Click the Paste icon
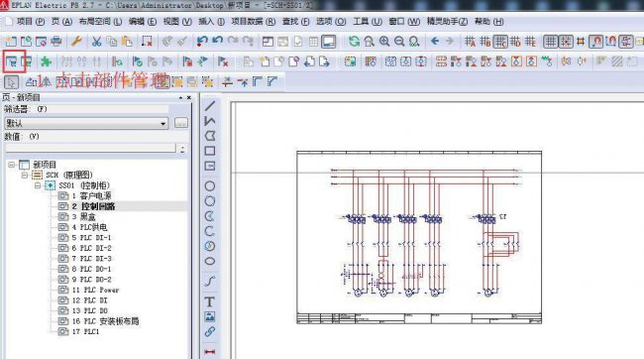Screen dimensions: 644x359 pyautogui.click(x=128, y=41)
